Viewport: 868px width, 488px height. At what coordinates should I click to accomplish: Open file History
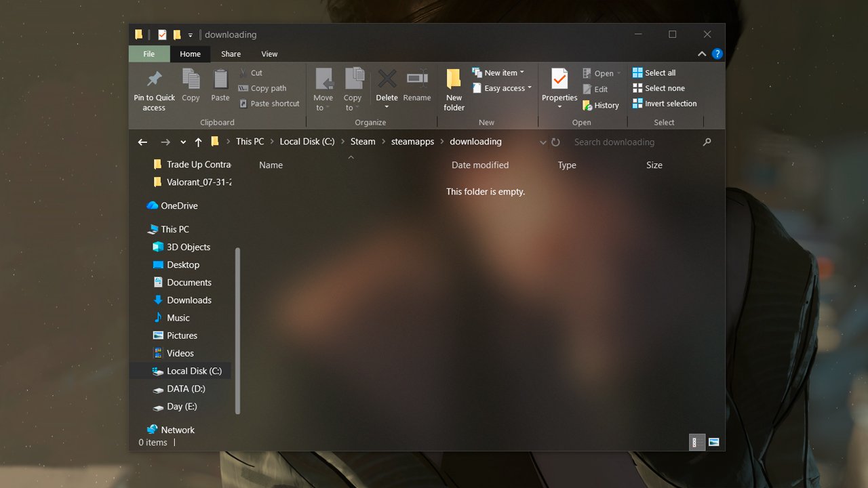600,105
